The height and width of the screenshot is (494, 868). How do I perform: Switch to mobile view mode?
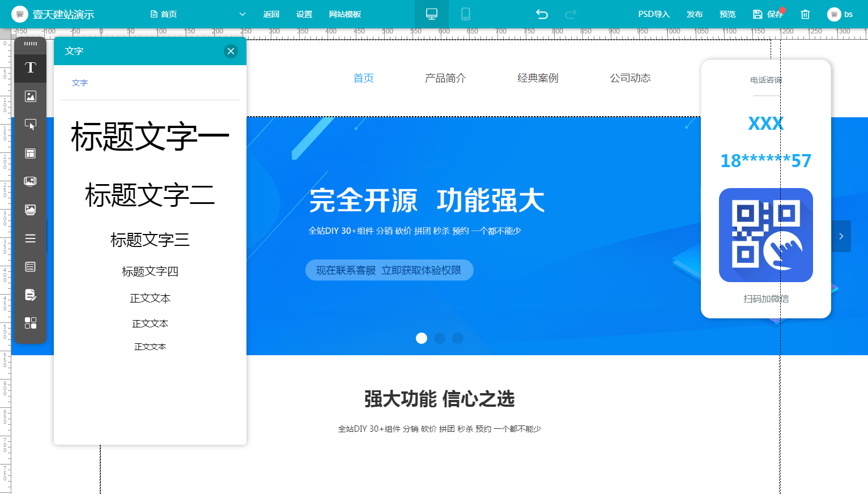coord(466,14)
